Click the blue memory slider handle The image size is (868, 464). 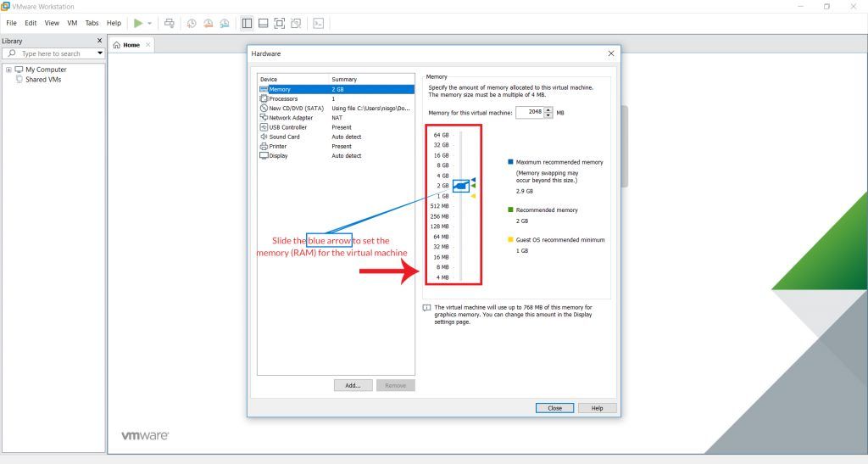pyautogui.click(x=460, y=186)
